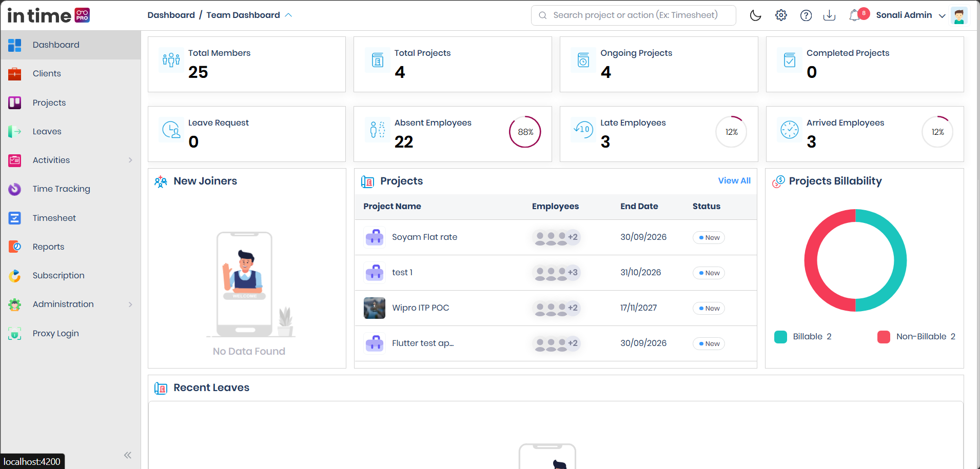This screenshot has width=980, height=469.
Task: Click Late Employees 12% progress circle
Action: tap(731, 132)
